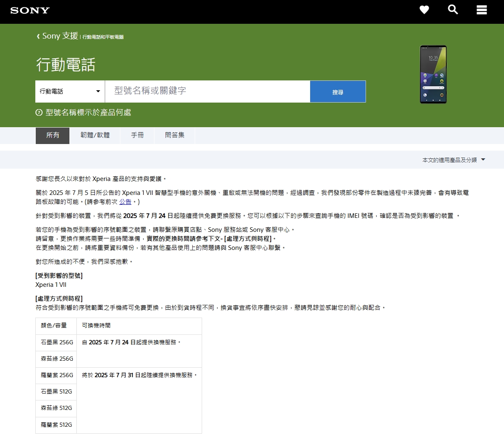Open the Sony logo home link

click(x=30, y=10)
